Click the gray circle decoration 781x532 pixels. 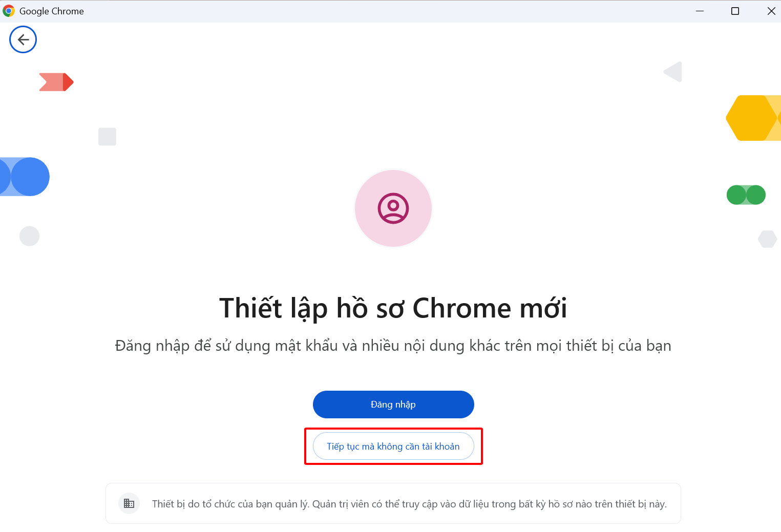click(29, 236)
